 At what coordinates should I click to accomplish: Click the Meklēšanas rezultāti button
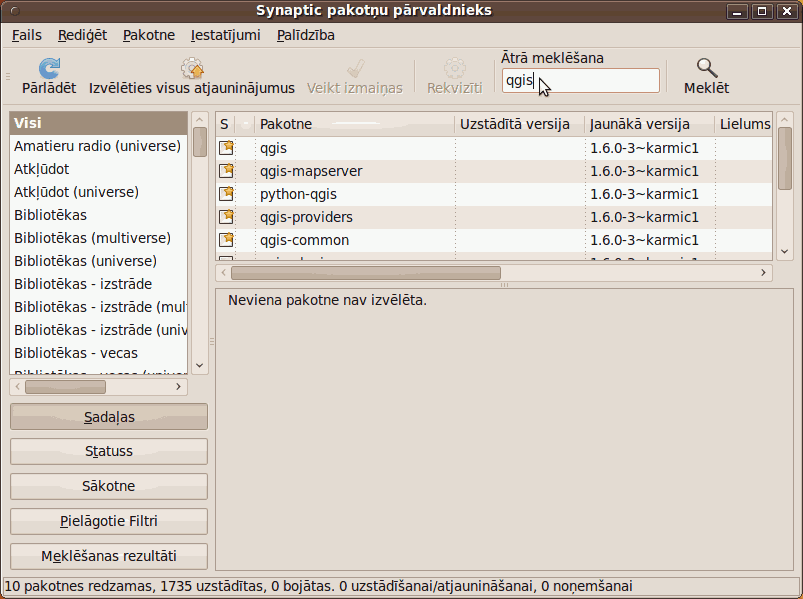(109, 556)
